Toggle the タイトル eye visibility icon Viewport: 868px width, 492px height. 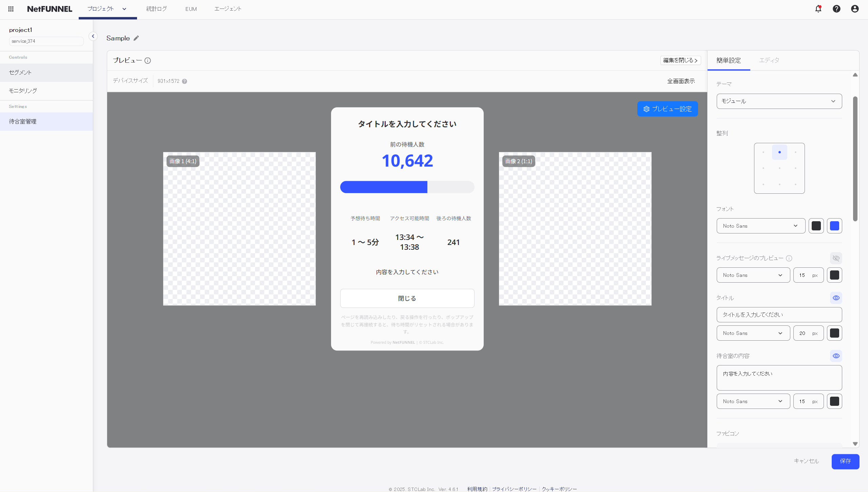click(x=836, y=298)
